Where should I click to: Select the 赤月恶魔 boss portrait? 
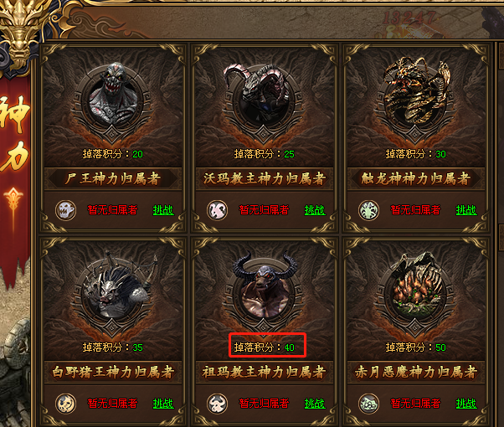(x=415, y=288)
